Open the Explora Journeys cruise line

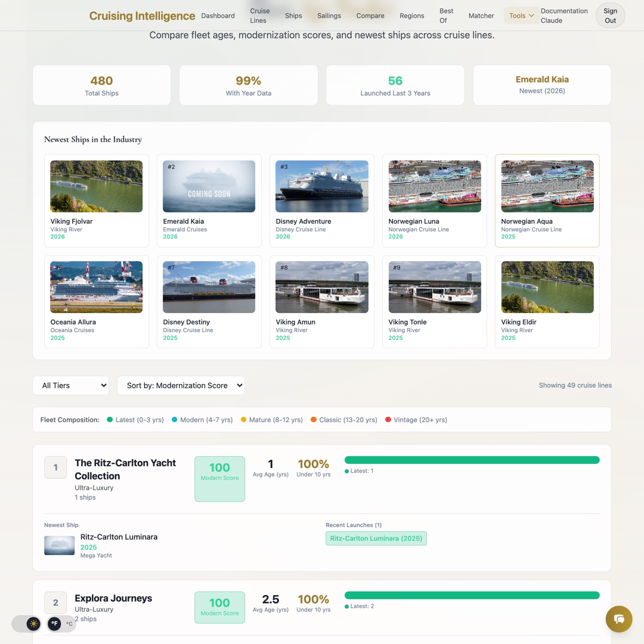tap(113, 599)
